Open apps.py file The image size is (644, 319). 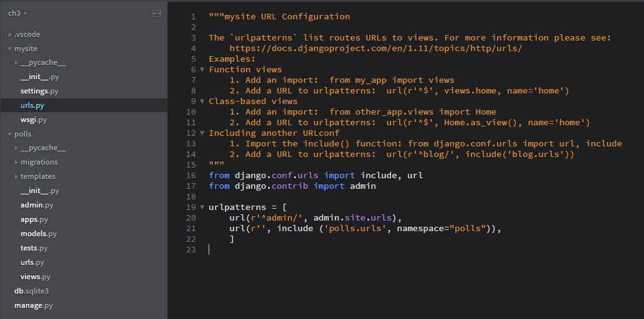pos(34,219)
